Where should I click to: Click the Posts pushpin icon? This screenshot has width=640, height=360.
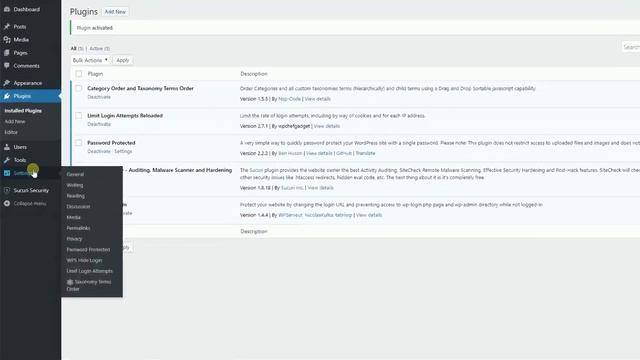pyautogui.click(x=7, y=27)
